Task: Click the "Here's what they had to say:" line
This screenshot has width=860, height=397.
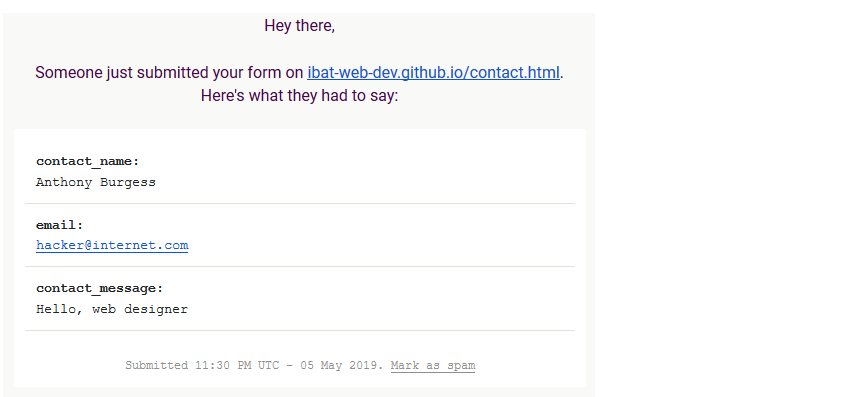Action: tap(299, 96)
